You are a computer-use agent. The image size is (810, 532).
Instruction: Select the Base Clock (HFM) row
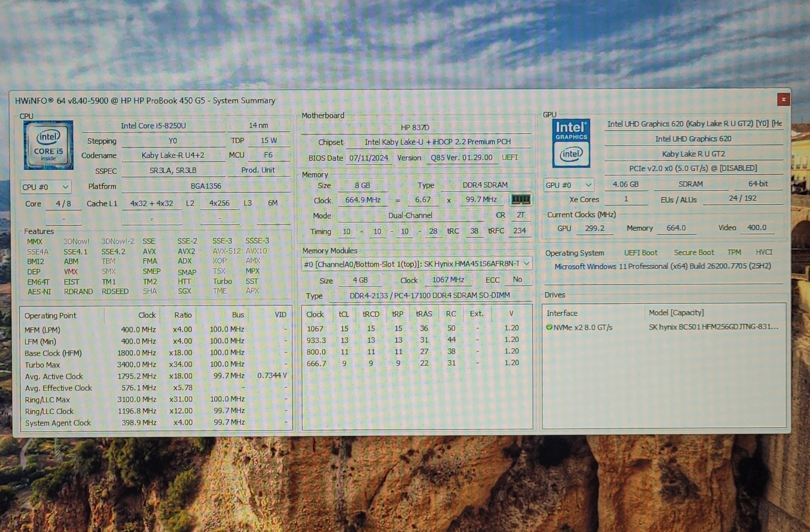click(156, 353)
